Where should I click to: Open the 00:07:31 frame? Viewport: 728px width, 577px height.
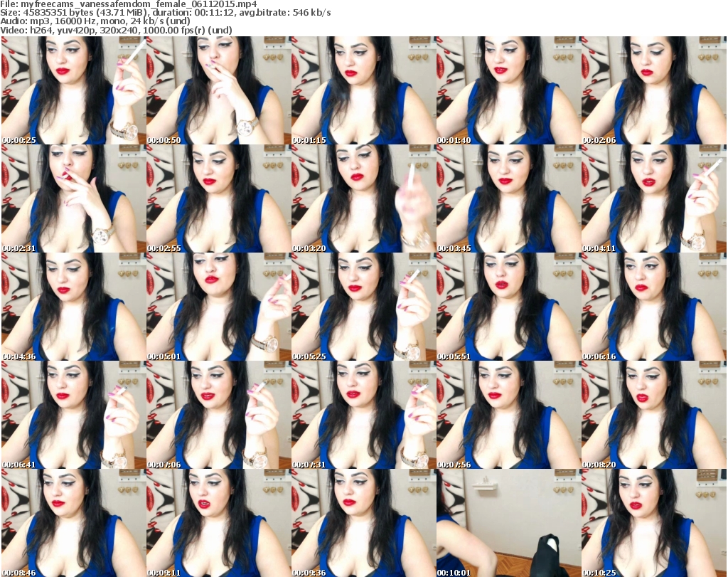363,415
